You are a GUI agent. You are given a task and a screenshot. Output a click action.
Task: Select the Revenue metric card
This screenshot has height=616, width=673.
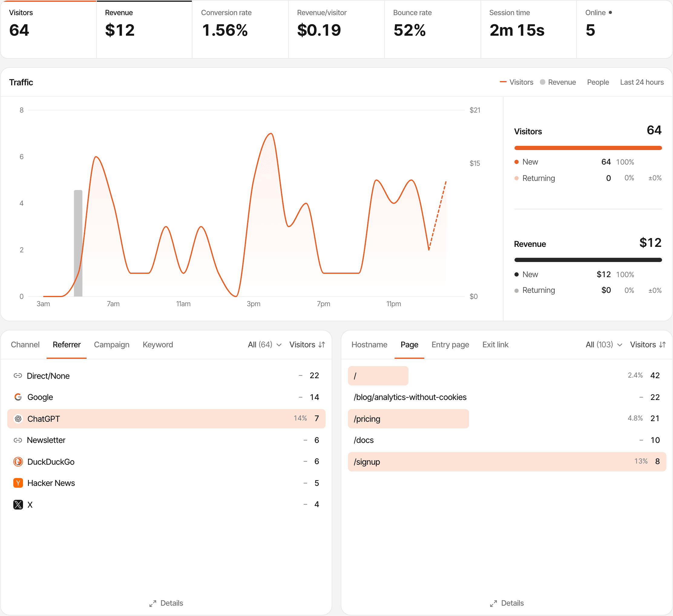pyautogui.click(x=144, y=29)
